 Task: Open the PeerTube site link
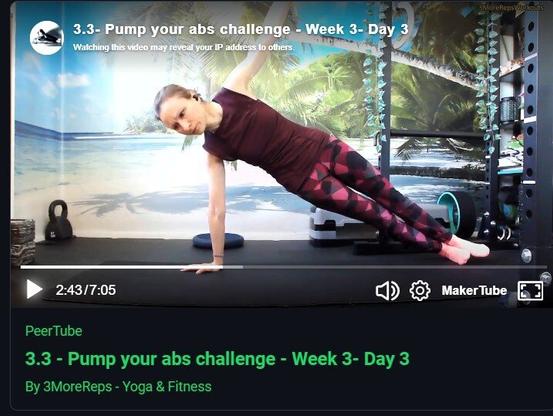[54, 331]
